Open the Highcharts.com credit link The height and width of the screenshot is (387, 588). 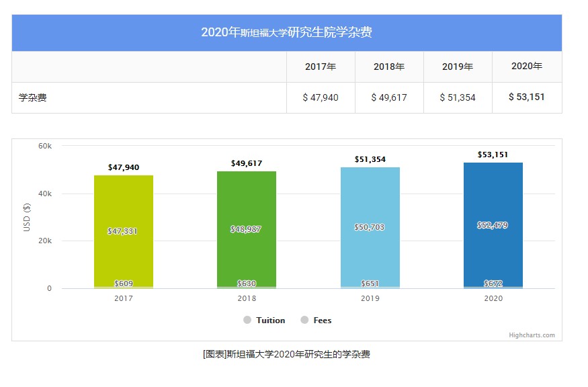pyautogui.click(x=532, y=335)
